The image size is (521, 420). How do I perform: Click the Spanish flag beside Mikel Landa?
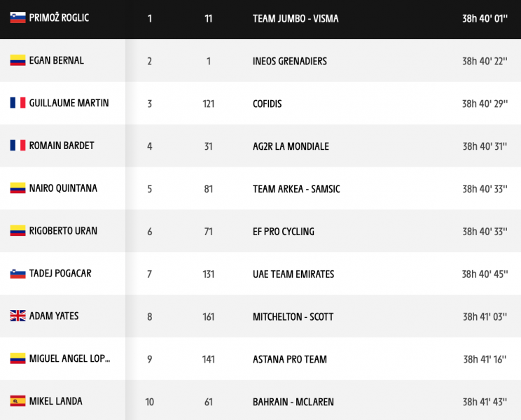(18, 401)
